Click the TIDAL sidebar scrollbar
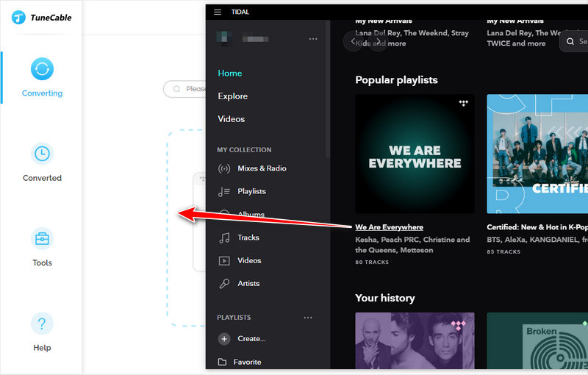The image size is (588, 375). point(328,89)
